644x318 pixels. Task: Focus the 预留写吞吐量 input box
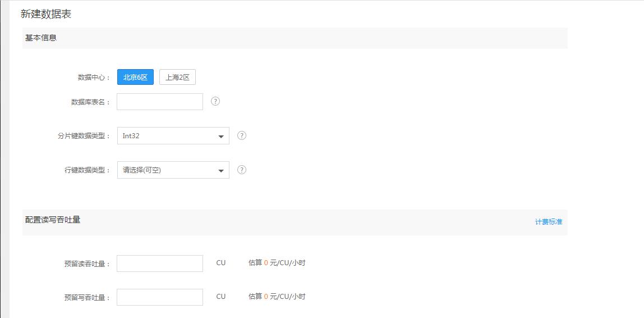(x=160, y=297)
